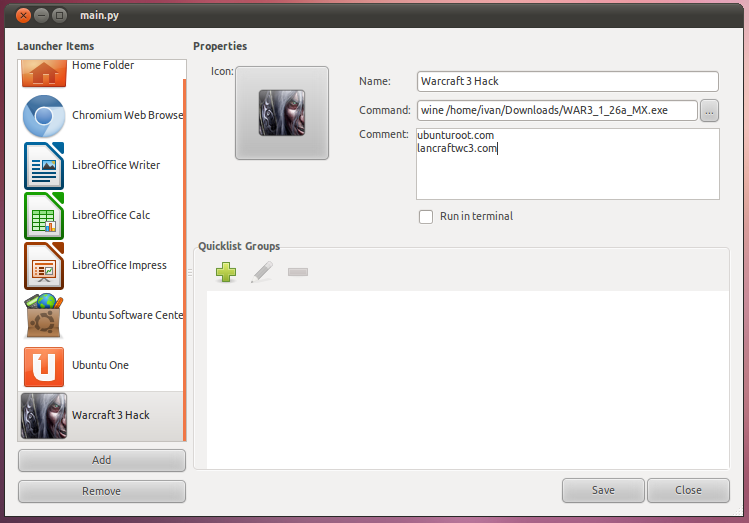Minimize the main.py window
This screenshot has width=749, height=523.
click(x=42, y=16)
